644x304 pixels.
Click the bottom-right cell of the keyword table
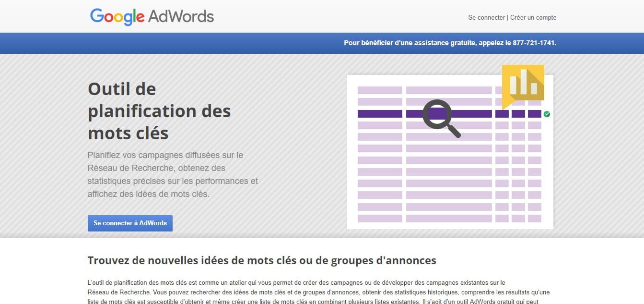coord(534,219)
